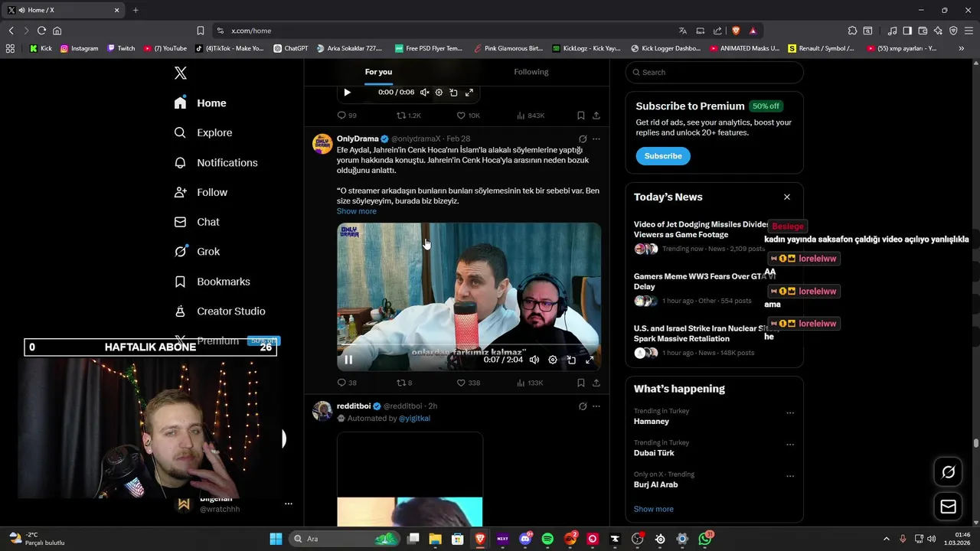Play the top video in feed
Image resolution: width=980 pixels, height=551 pixels.
coord(347,93)
